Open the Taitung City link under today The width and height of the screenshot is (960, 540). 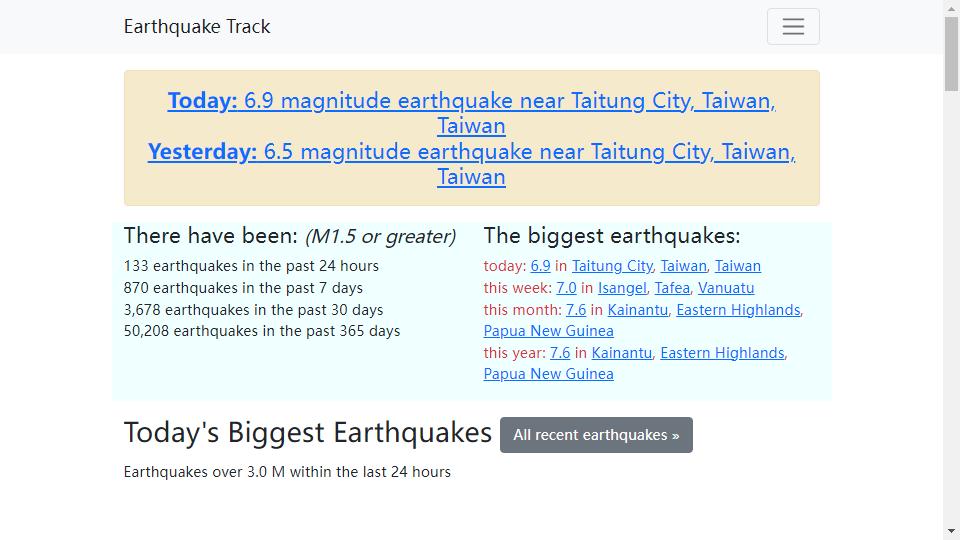pyautogui.click(x=612, y=266)
